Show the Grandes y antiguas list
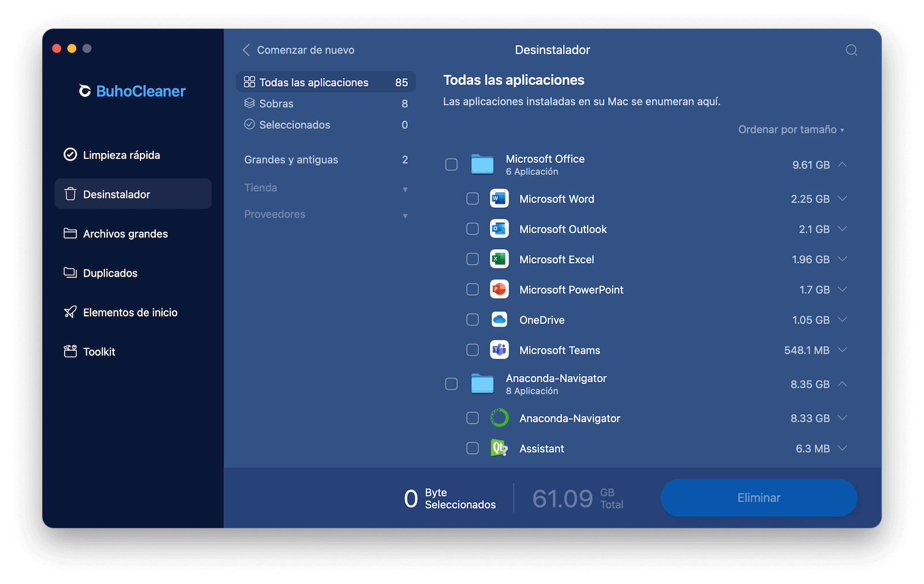The height and width of the screenshot is (584, 924). (x=326, y=159)
